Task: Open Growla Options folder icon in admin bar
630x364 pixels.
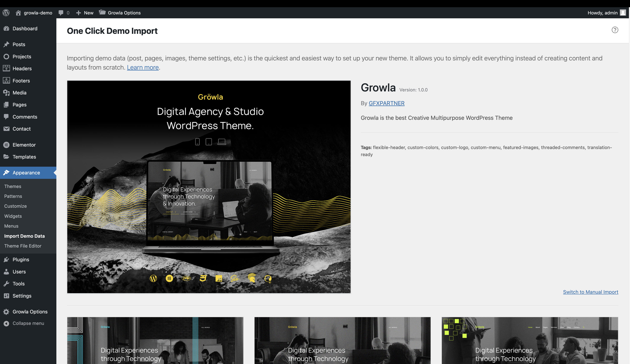Action: point(102,12)
